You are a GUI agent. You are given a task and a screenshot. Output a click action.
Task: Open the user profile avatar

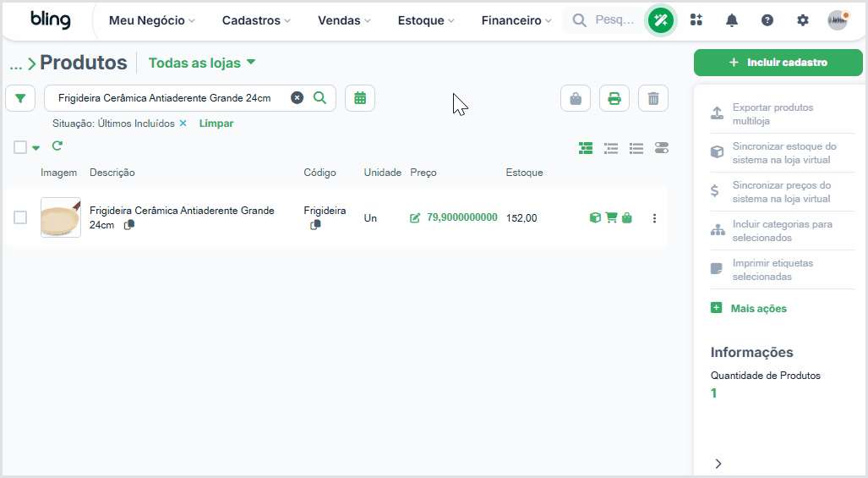click(x=838, y=20)
